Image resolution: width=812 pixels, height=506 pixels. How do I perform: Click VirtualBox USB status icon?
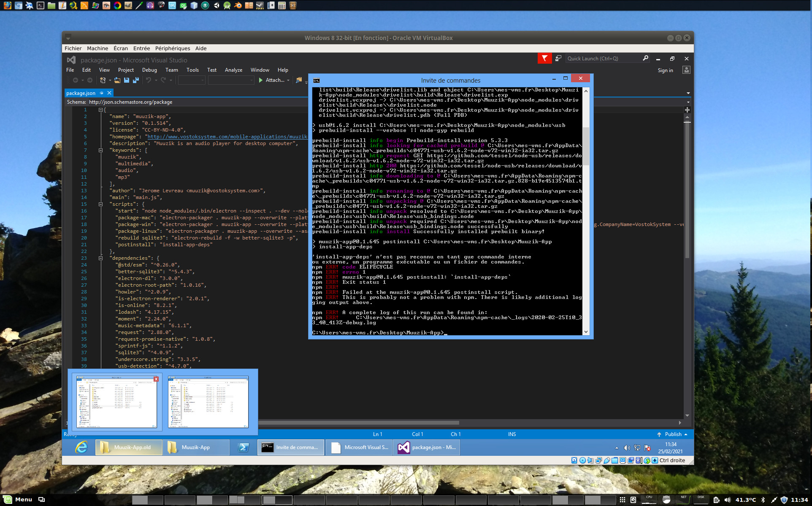pyautogui.click(x=607, y=460)
